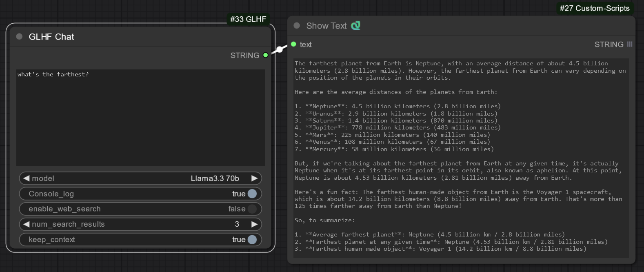Click the line "3. **Saturn**: 1.4 billion kilometers"
644x272 pixels.
coord(396,120)
